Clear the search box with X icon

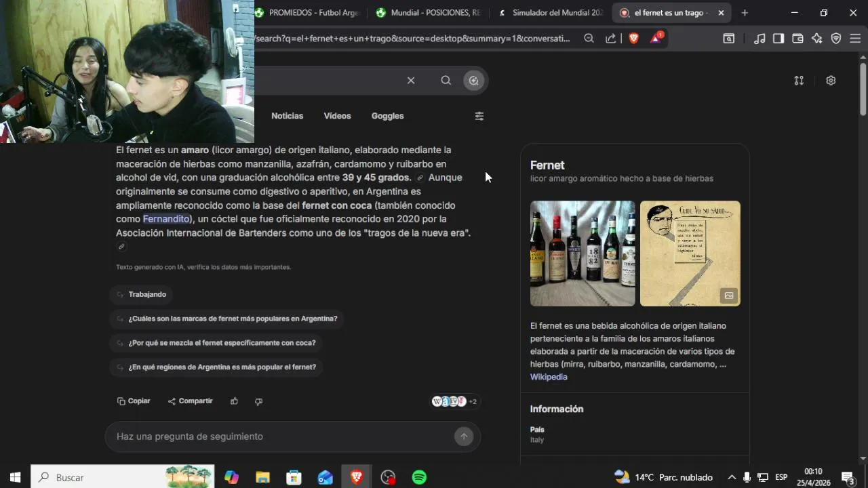pyautogui.click(x=411, y=80)
